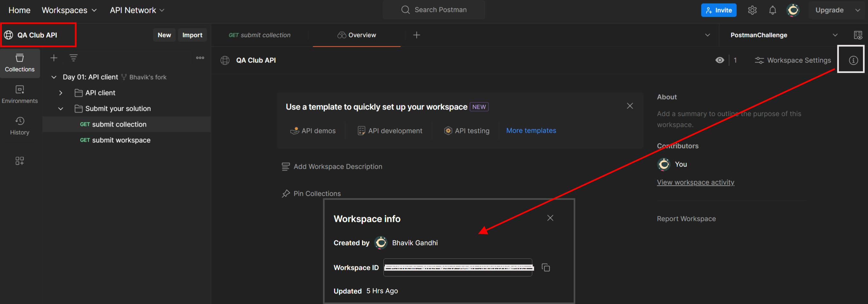Click Pin Collections
868x304 pixels.
click(x=311, y=194)
